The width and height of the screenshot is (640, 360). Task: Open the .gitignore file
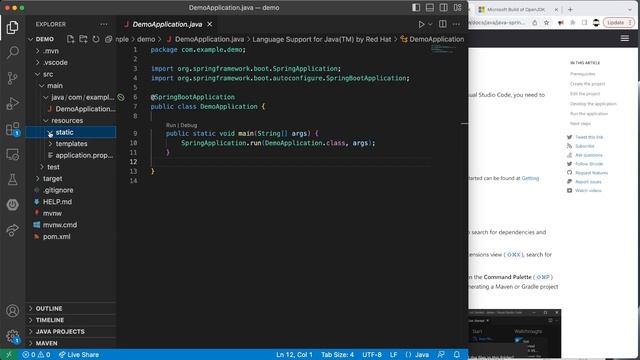tap(71, 190)
